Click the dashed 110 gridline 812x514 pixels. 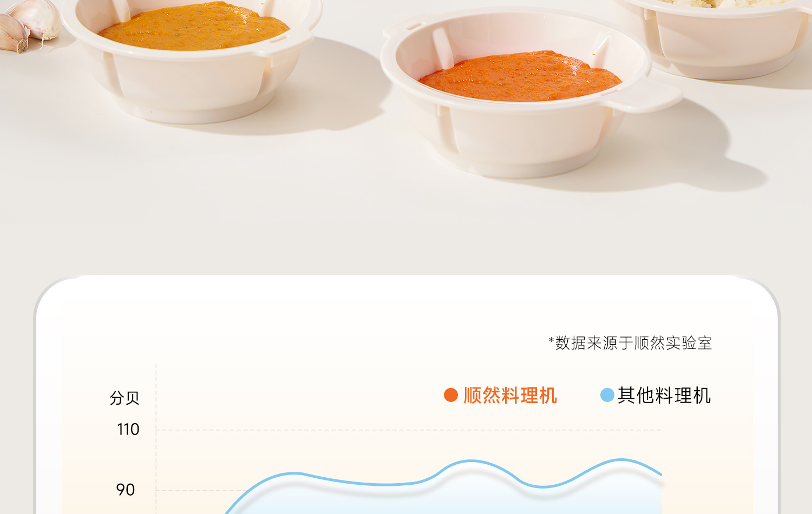coord(409,430)
